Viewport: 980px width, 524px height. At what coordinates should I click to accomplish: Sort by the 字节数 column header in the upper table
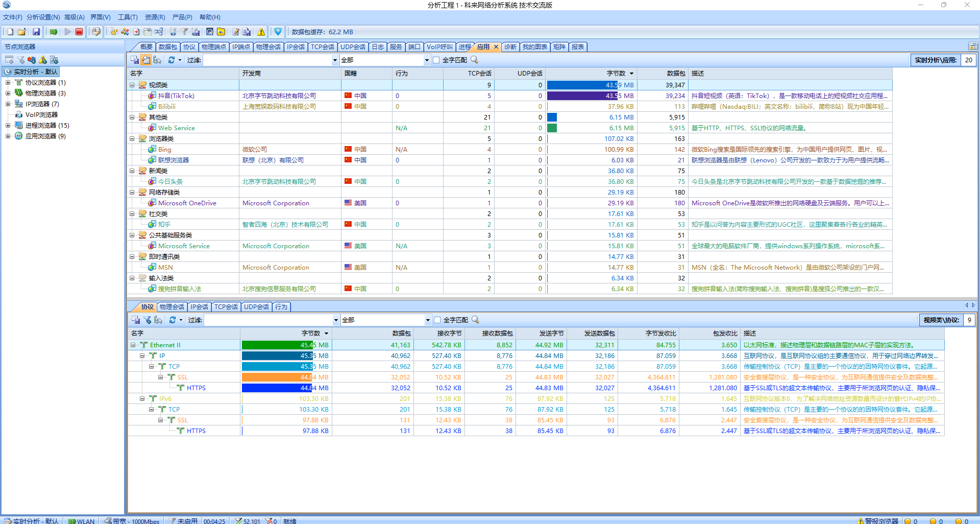pos(591,73)
